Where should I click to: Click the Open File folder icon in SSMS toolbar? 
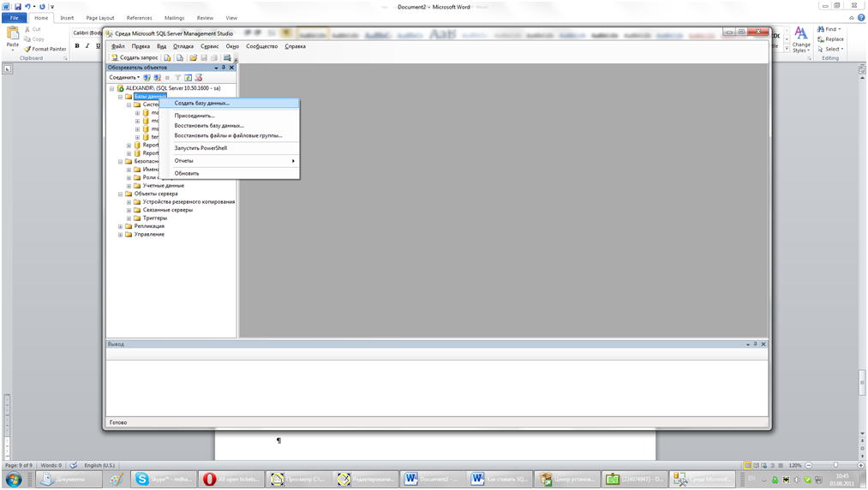193,57
